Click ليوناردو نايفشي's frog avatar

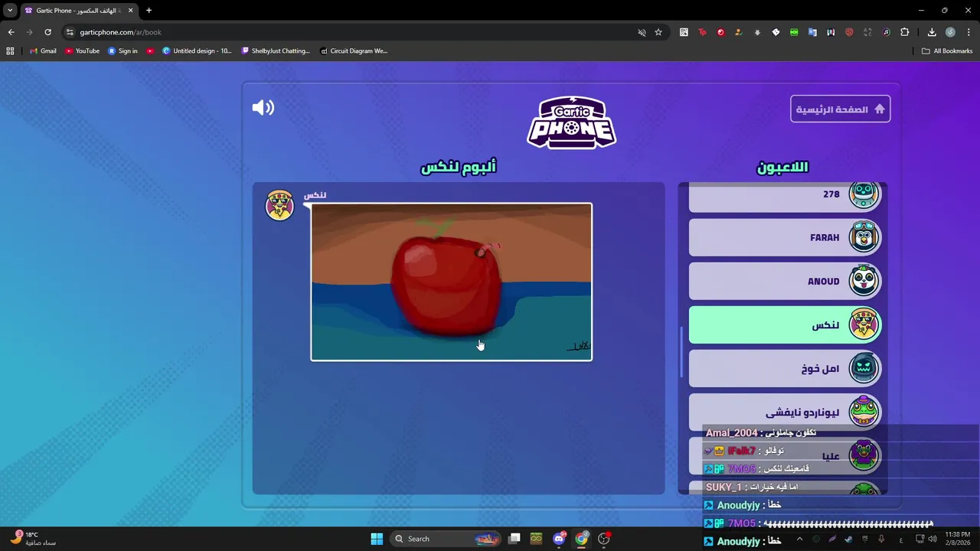(x=864, y=412)
